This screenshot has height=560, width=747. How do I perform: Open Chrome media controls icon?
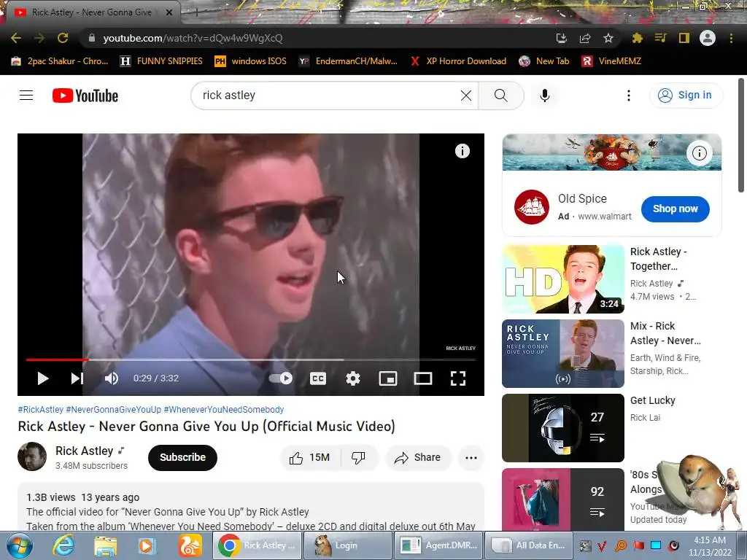tap(661, 38)
